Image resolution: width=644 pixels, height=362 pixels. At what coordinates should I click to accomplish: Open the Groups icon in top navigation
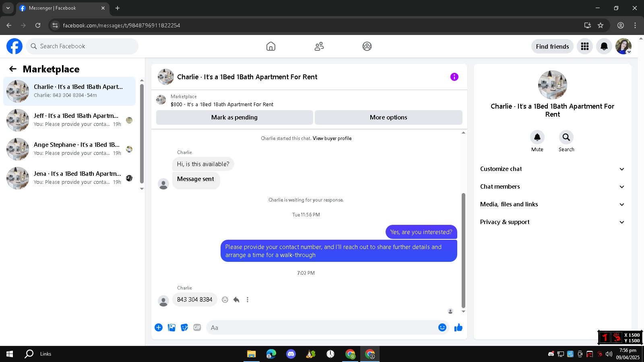[x=367, y=46]
